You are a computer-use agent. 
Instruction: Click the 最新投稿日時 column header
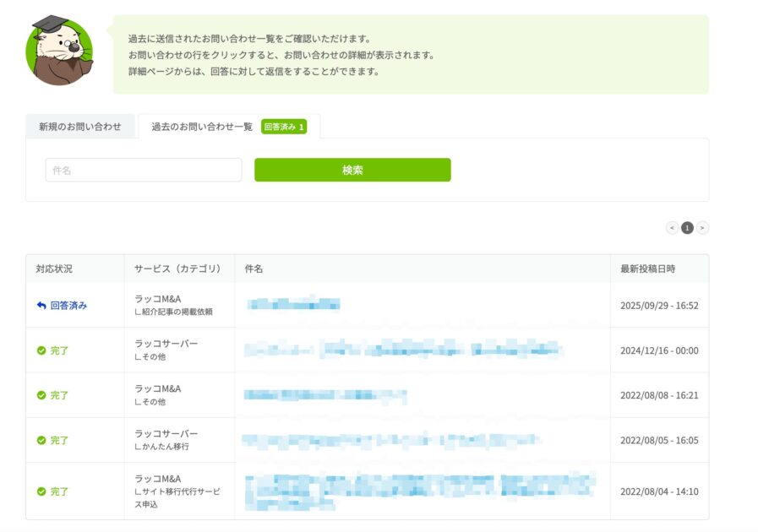[x=647, y=269]
